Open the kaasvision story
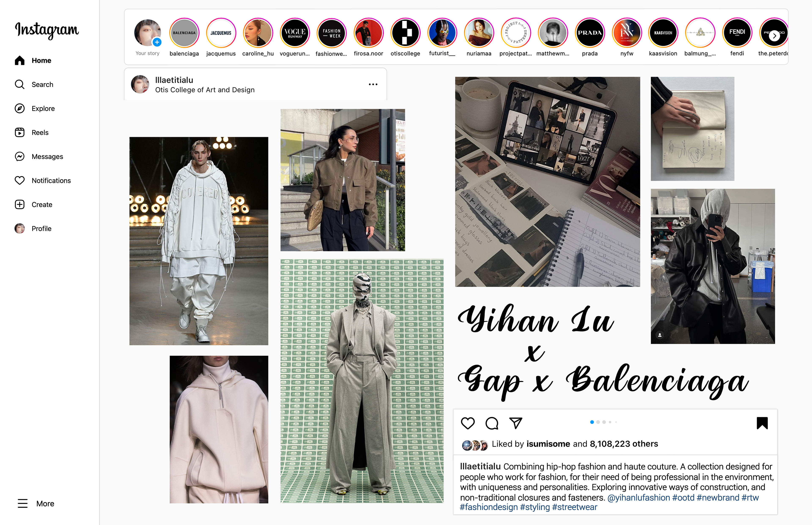 [663, 37]
